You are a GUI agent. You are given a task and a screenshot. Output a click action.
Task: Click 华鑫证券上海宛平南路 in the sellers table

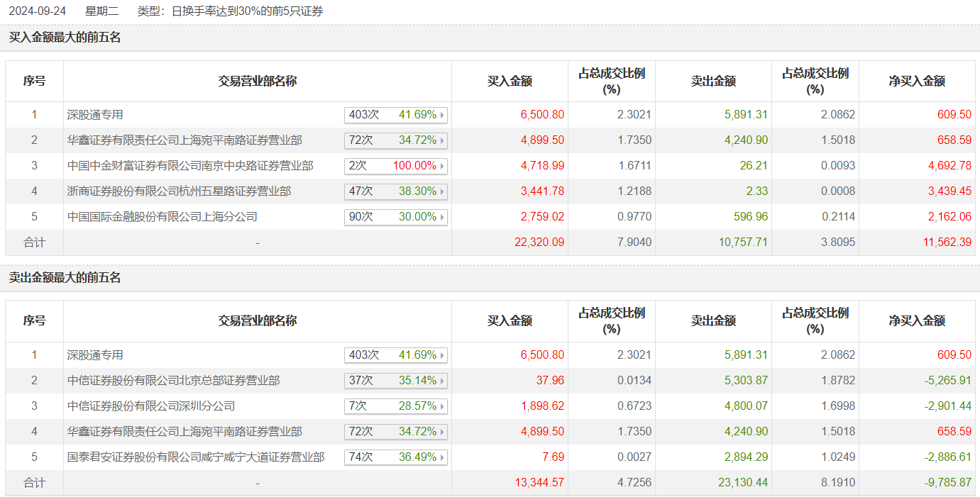point(185,432)
